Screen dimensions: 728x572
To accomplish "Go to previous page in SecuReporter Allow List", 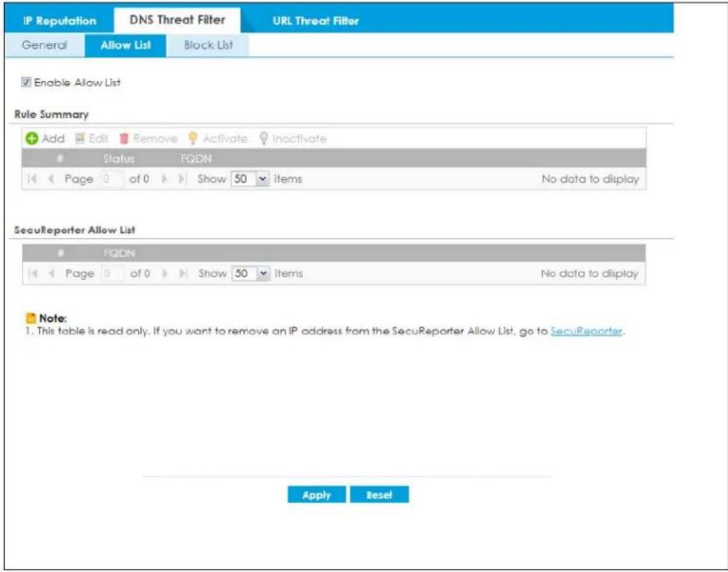I will pos(52,274).
